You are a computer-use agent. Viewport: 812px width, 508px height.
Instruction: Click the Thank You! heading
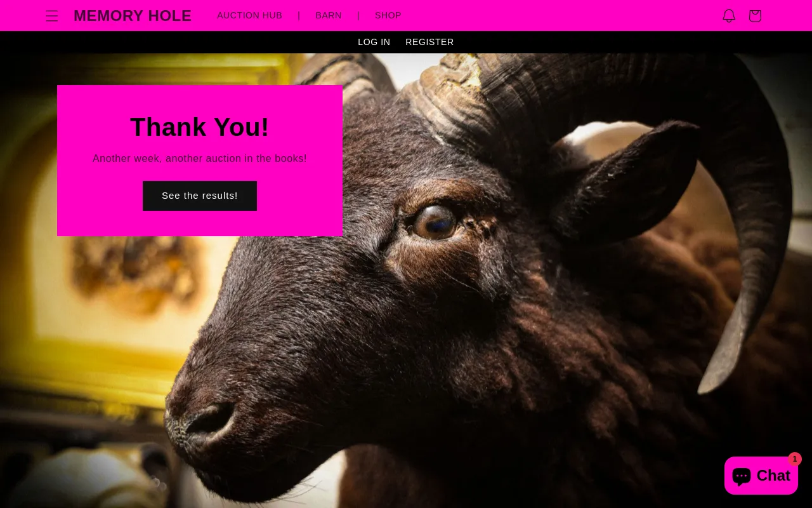200,127
